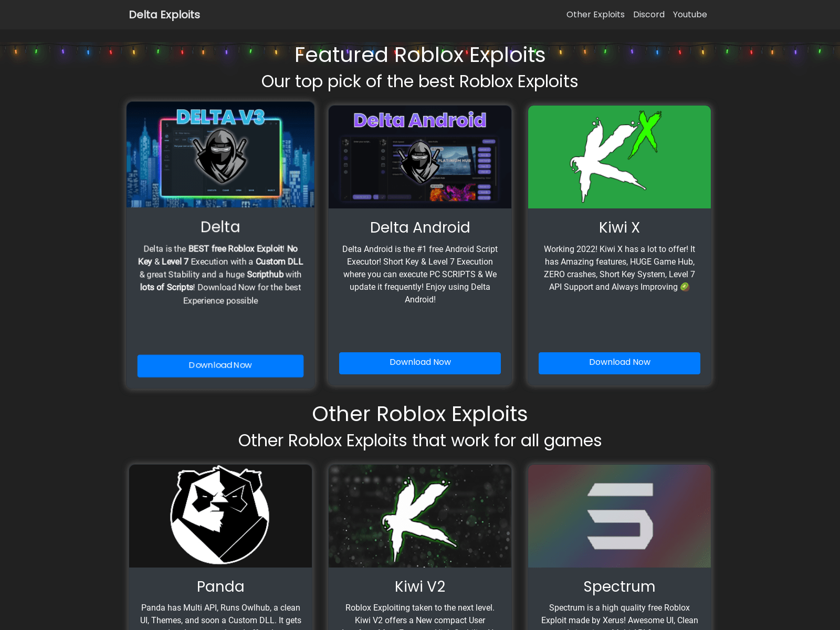840x630 pixels.
Task: Download Delta using its blue button
Action: (x=220, y=366)
